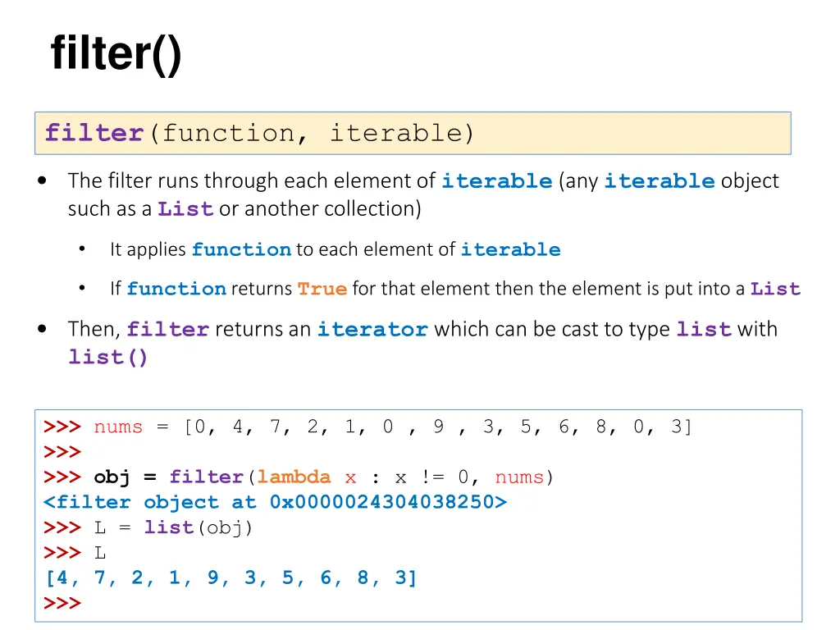Click the purple filter keyword in syntax box
The image size is (840, 630).
pyautogui.click(x=94, y=133)
